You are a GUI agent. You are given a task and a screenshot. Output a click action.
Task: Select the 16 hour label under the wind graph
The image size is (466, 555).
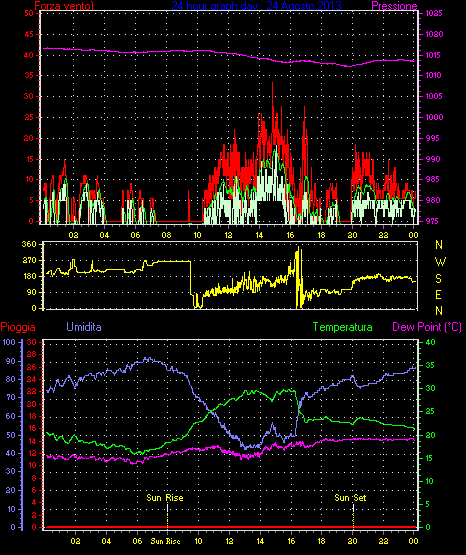(290, 235)
